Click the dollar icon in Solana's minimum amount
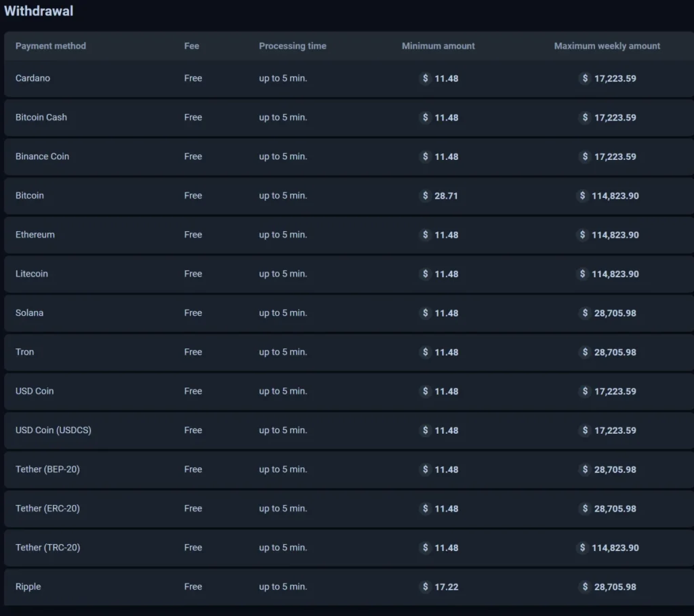Screen dimensions: 694x616 426,313
